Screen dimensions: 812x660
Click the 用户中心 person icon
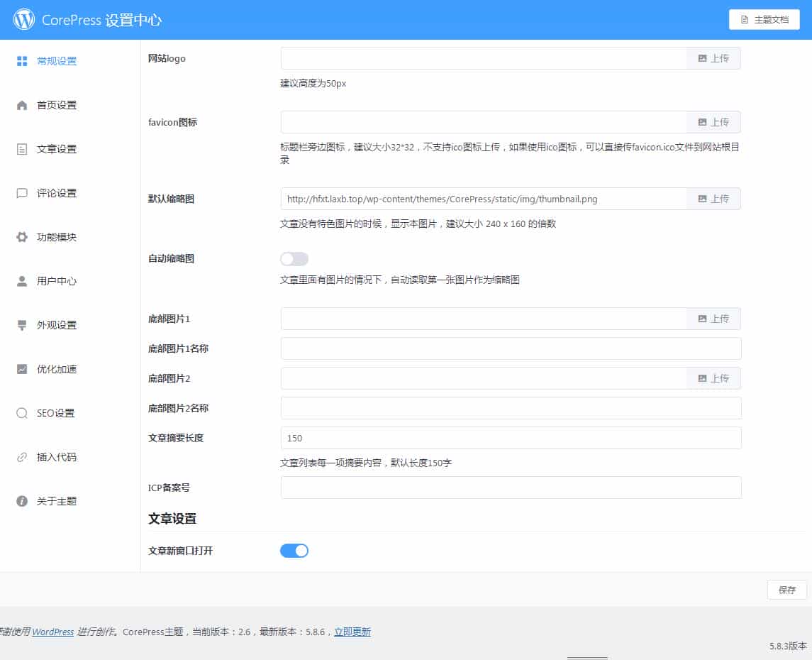22,281
